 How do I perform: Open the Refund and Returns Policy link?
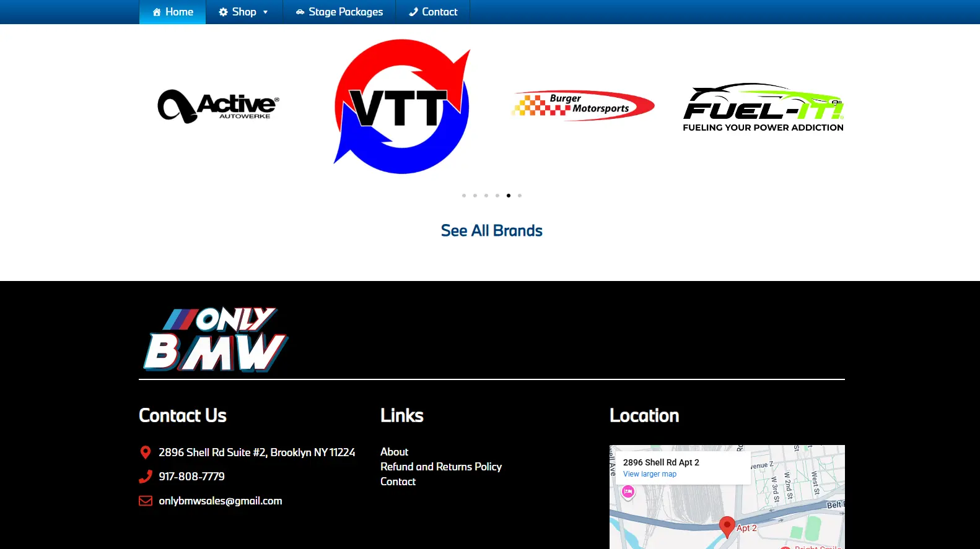[x=441, y=467]
